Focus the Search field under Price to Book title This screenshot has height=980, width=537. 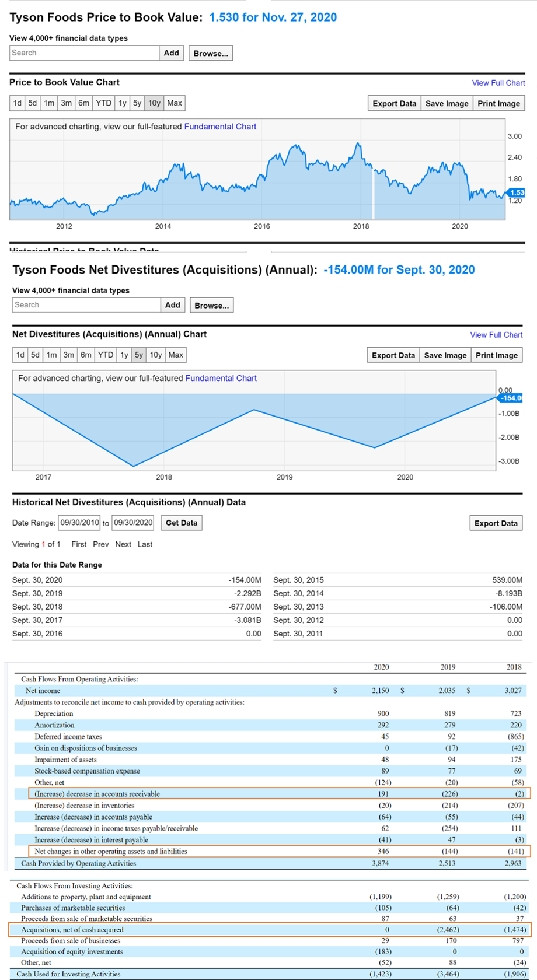(84, 52)
